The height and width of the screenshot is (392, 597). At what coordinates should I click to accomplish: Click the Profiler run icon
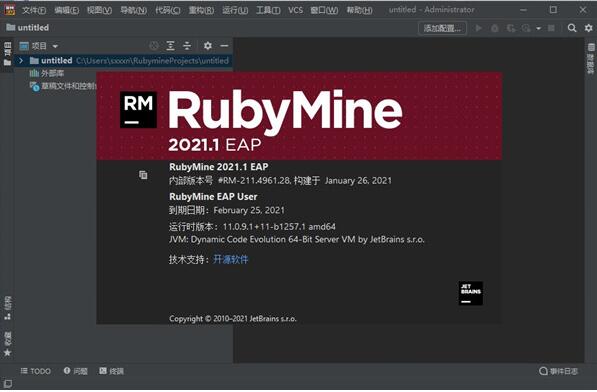pos(526,28)
